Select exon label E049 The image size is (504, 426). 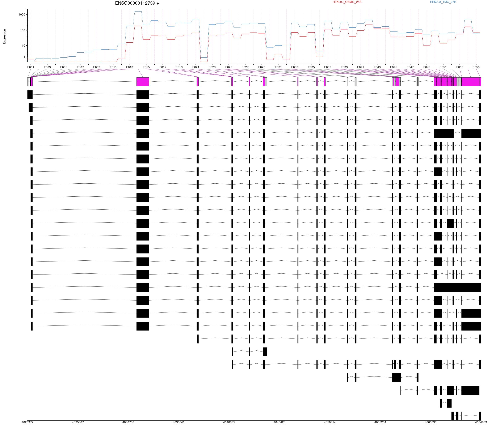click(427, 67)
